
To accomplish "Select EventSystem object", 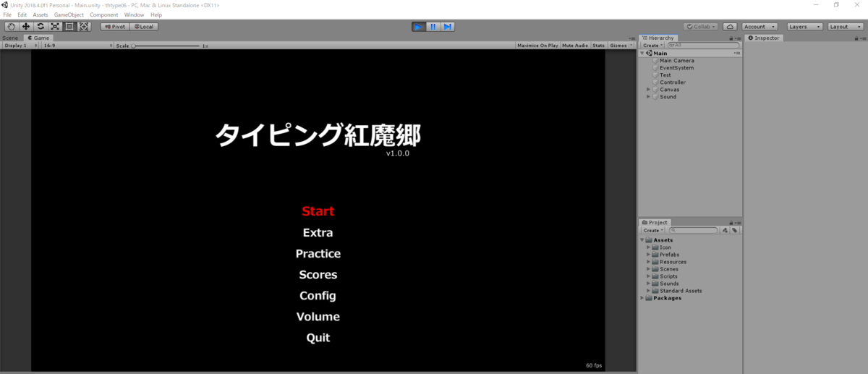I will [676, 68].
